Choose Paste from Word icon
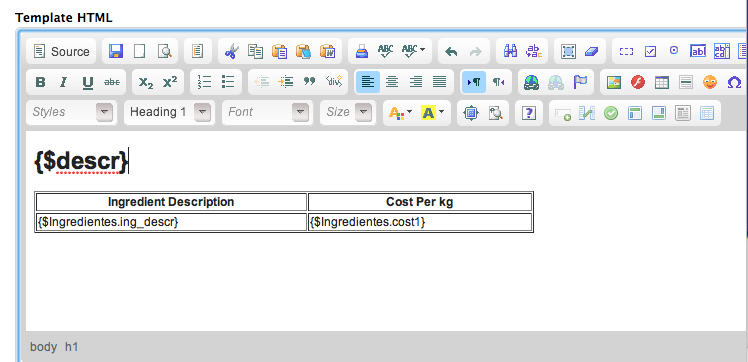The height and width of the screenshot is (362, 748). 328,51
